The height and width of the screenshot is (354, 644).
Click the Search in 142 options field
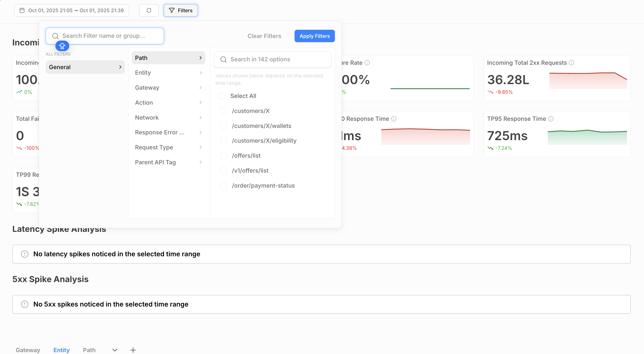[x=272, y=59]
